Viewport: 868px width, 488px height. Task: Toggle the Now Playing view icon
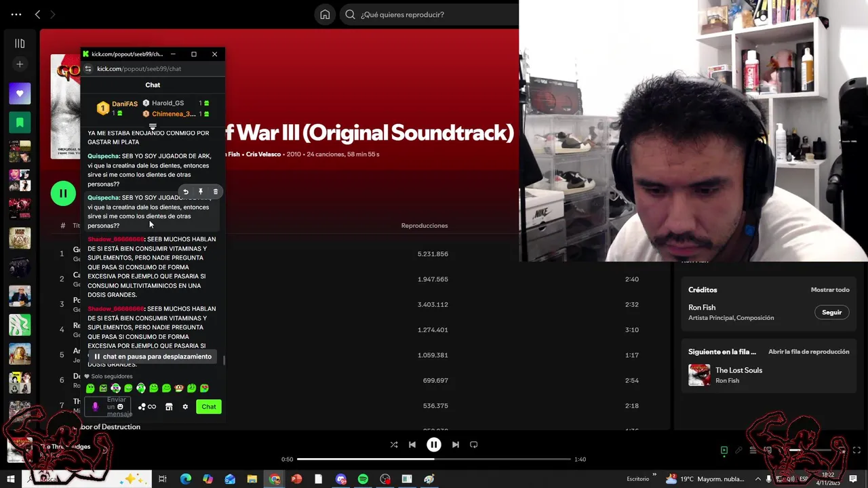724,450
